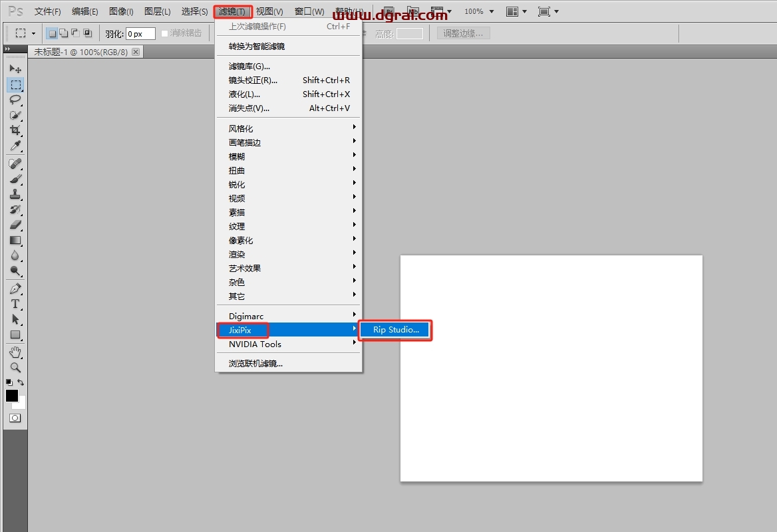Choose Add to selection mode
The height and width of the screenshot is (532, 777).
click(63, 33)
